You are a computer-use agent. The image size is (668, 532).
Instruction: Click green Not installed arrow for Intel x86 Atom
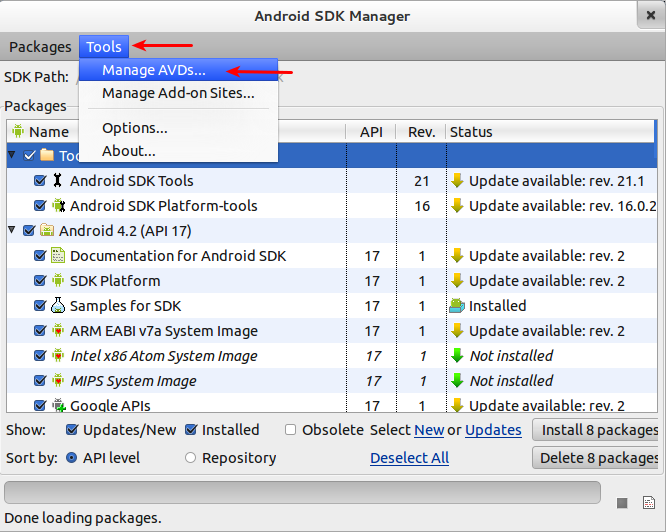[x=457, y=356]
